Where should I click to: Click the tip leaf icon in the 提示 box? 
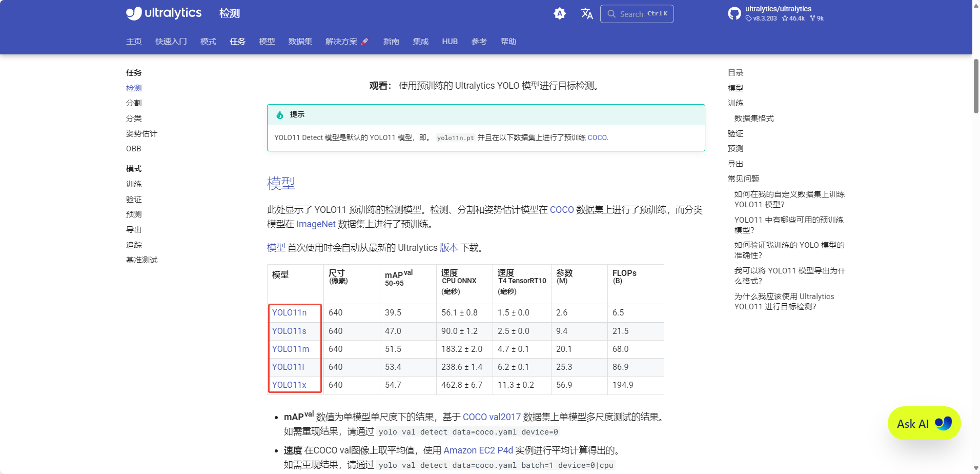point(279,114)
